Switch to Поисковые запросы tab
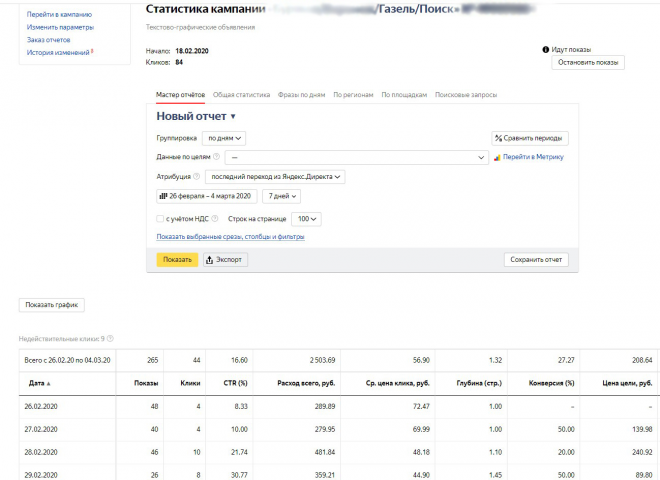Image resolution: width=660 pixels, height=480 pixels. [466, 95]
